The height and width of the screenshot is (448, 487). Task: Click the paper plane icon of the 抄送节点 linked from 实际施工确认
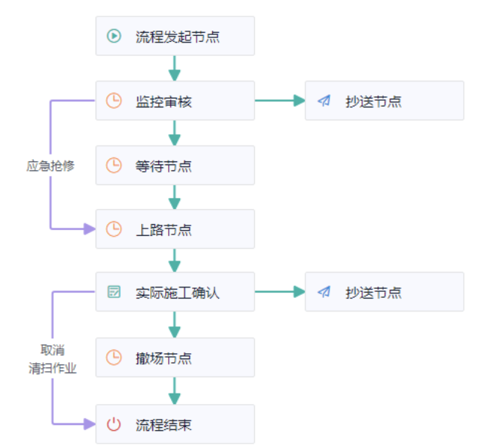(323, 292)
